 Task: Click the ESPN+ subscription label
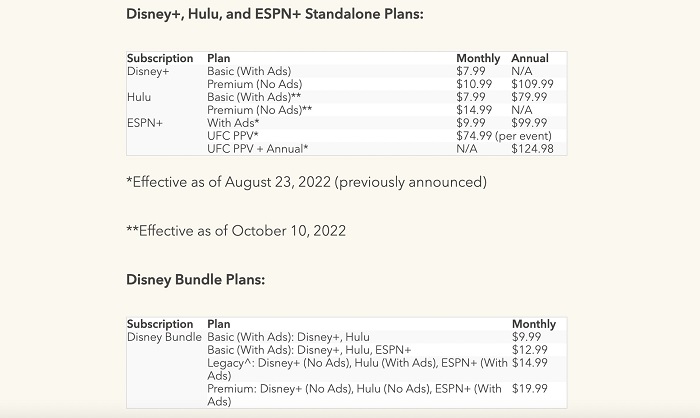click(x=145, y=123)
